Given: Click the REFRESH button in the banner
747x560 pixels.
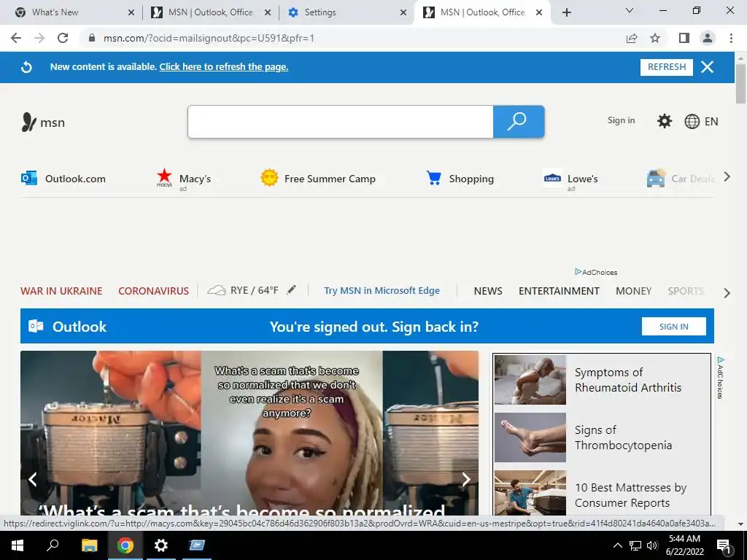Looking at the screenshot, I should pos(667,67).
